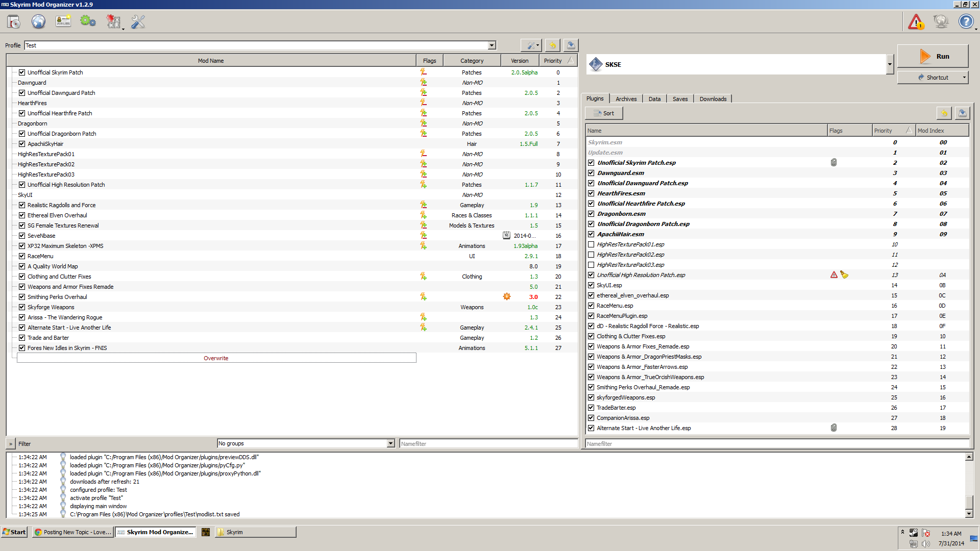
Task: Open Tools icon dropdown arrow
Action: point(124,29)
